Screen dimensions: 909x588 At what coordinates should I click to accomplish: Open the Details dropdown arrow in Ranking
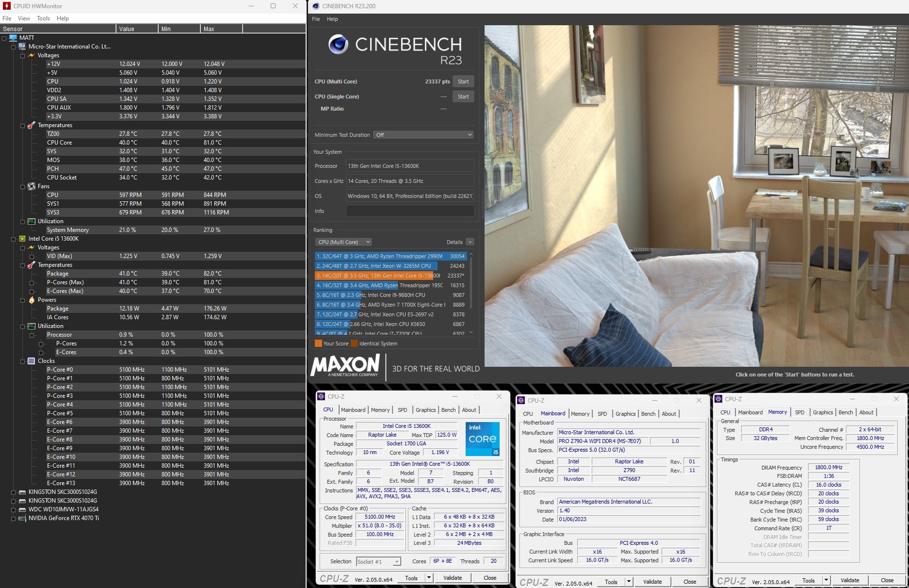click(470, 242)
